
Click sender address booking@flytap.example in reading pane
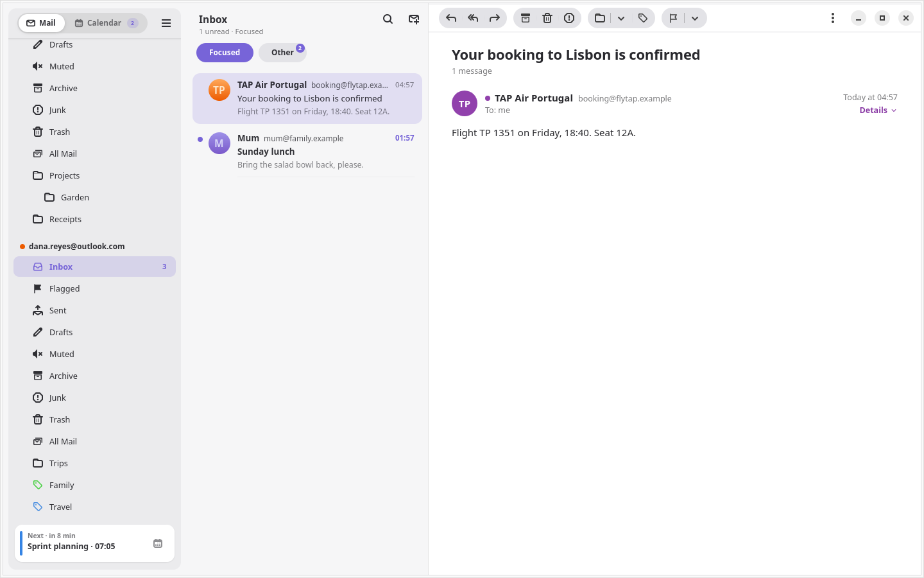tap(625, 98)
